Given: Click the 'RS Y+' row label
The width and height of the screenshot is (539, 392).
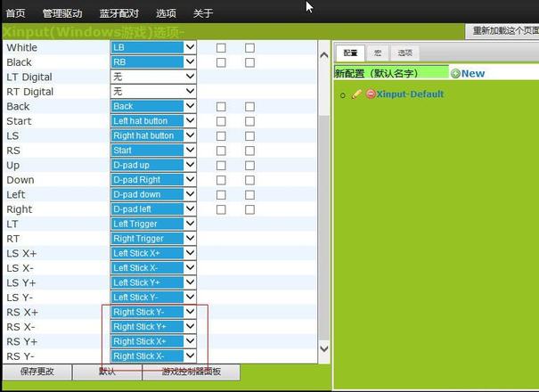Looking at the screenshot, I should (x=21, y=342).
